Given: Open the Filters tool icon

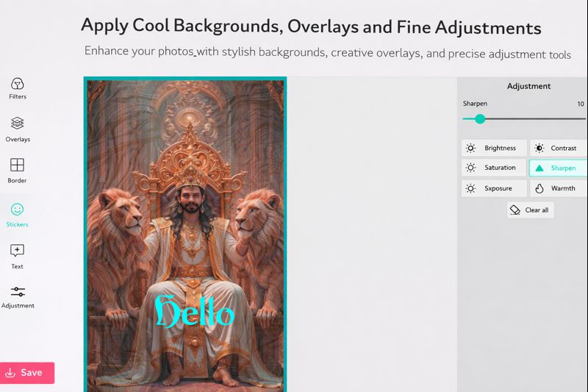Looking at the screenshot, I should tap(18, 84).
